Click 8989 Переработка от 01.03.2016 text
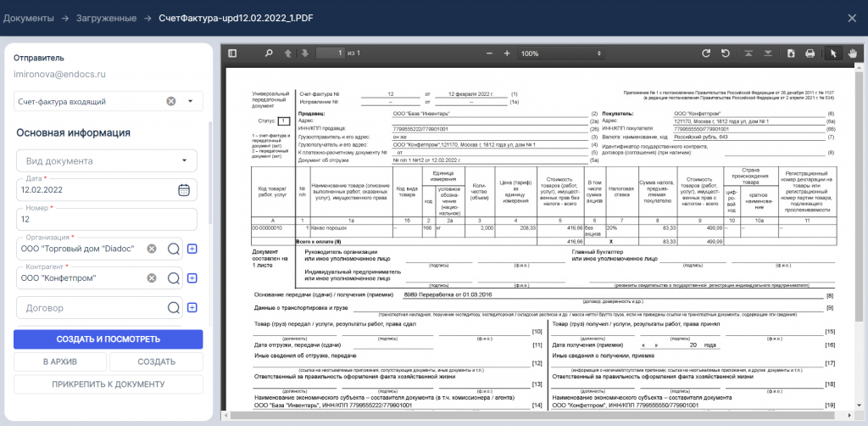 448,294
